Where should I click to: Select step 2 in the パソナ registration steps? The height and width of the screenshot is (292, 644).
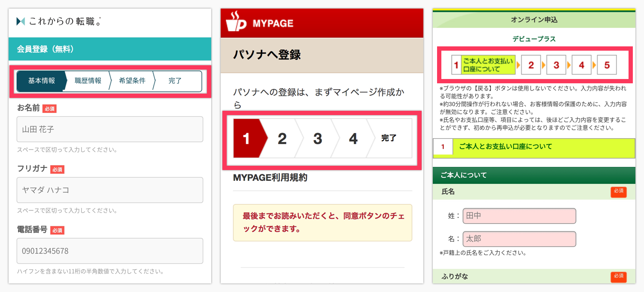(283, 138)
